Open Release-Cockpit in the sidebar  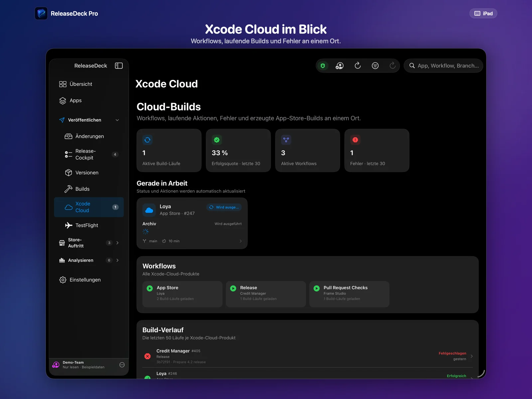coord(89,154)
